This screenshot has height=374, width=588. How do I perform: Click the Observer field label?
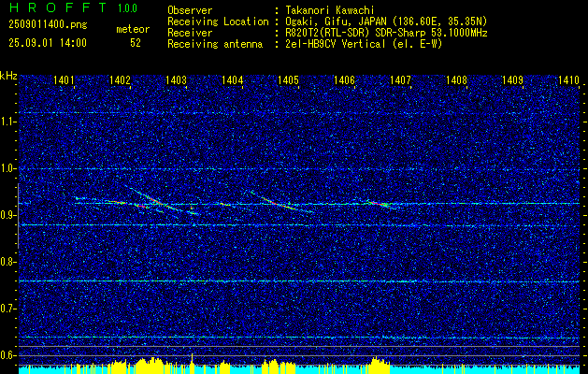190,10
